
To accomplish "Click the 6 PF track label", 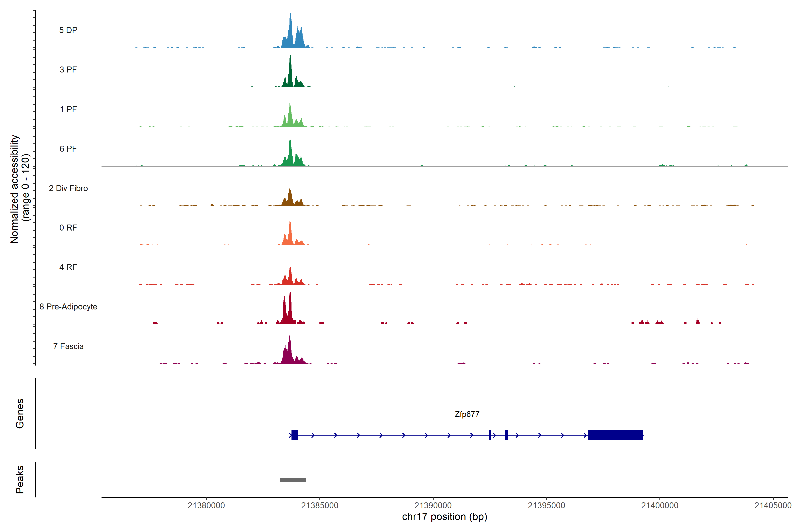I will (68, 149).
